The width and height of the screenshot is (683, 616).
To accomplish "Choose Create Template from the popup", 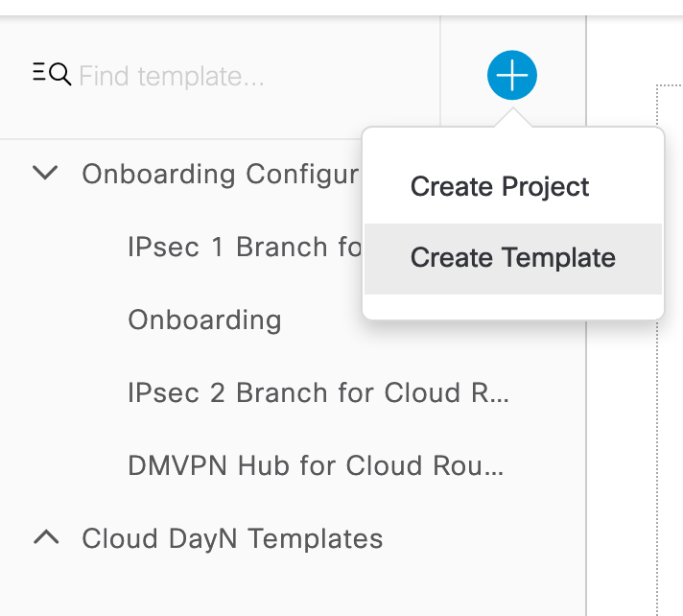I will coord(512,258).
